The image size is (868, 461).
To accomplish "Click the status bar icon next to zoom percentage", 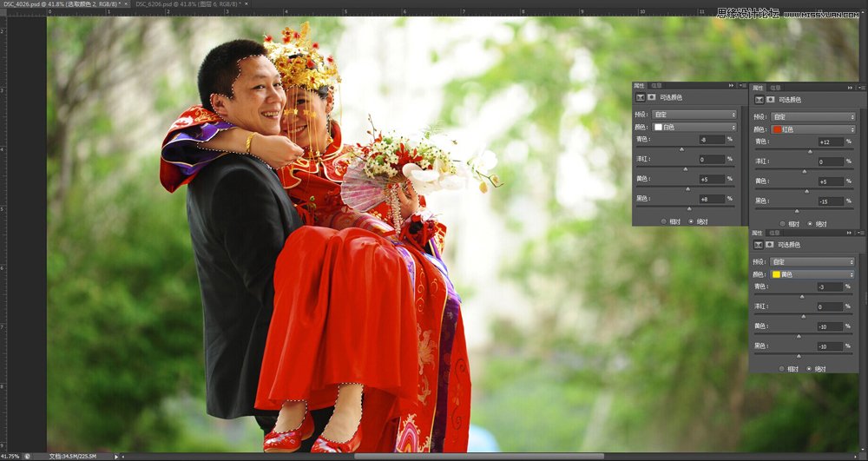I will coord(27,457).
